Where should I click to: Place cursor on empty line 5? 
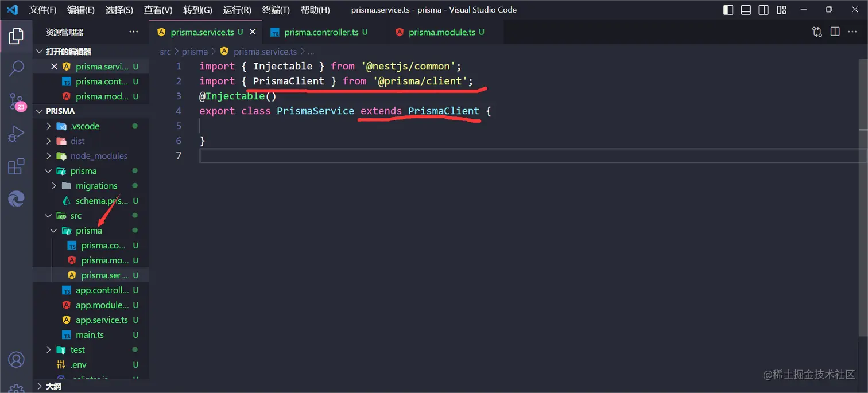(528, 126)
